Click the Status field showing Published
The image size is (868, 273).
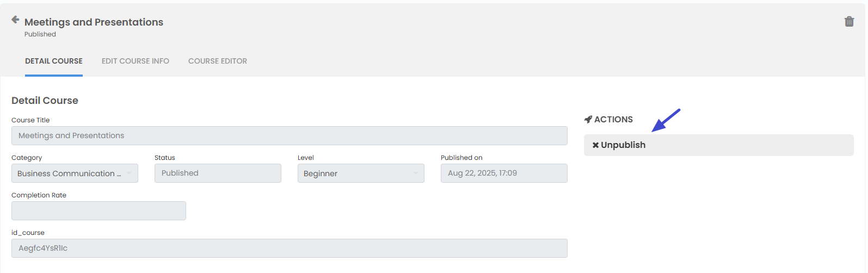click(x=218, y=173)
